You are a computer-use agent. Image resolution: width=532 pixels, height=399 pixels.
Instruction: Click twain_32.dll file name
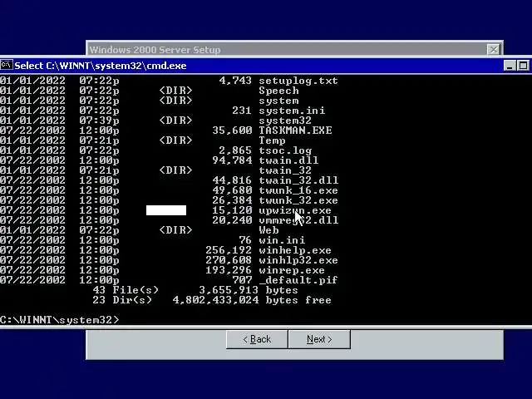tap(298, 180)
